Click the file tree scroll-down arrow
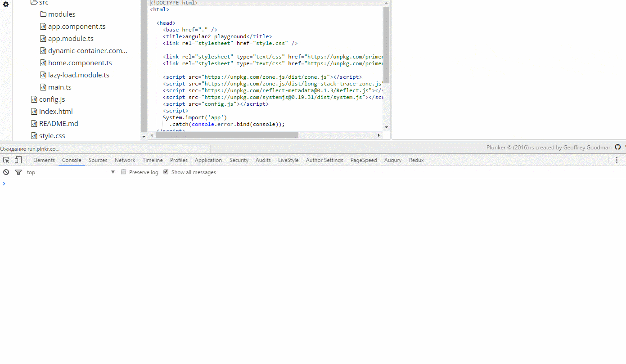The height and width of the screenshot is (364, 626). (144, 136)
